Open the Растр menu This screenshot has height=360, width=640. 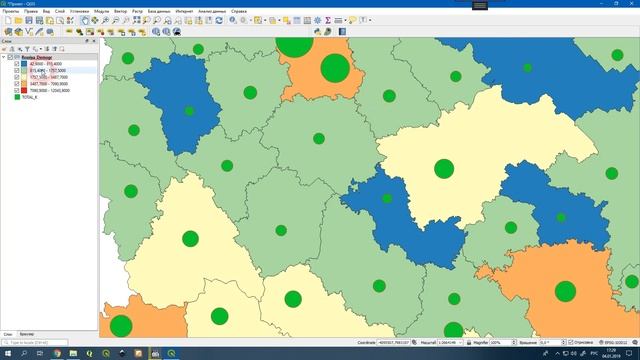click(138, 11)
